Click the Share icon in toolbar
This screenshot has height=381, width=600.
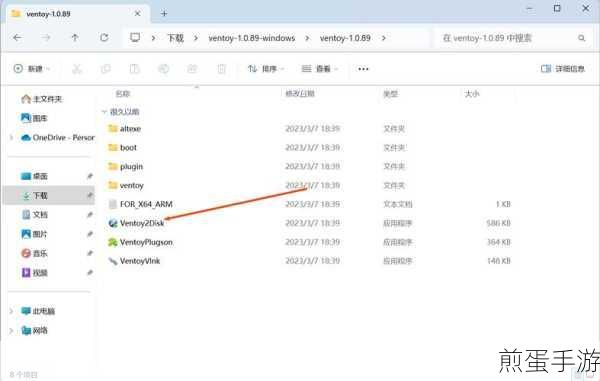click(x=192, y=69)
